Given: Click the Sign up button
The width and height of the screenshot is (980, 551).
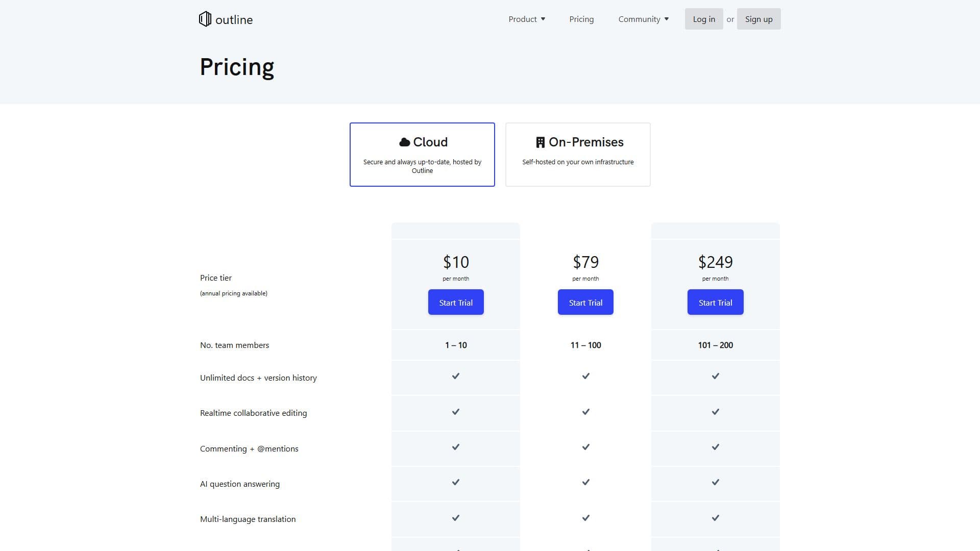Looking at the screenshot, I should coord(758,19).
